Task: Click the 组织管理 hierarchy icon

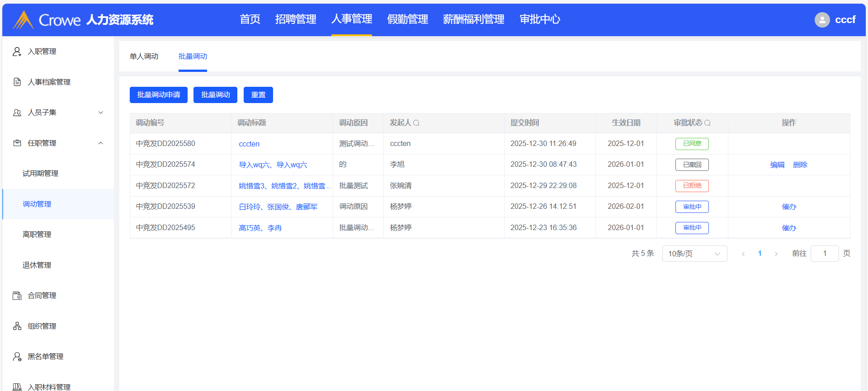Action: pyautogui.click(x=17, y=326)
